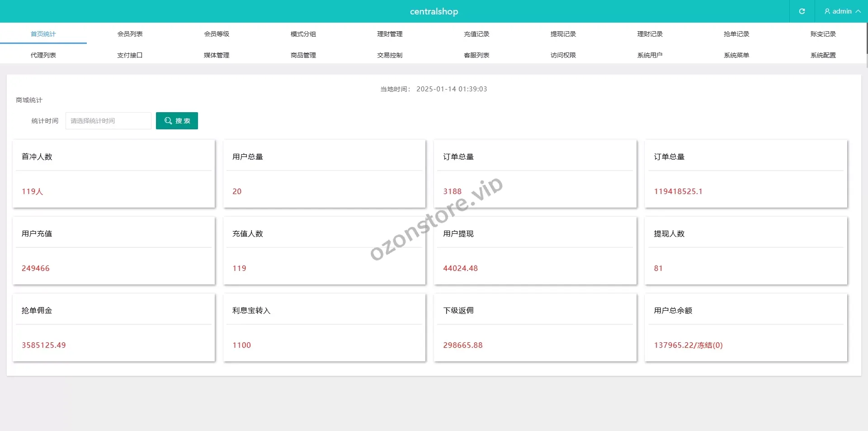
Task: Open the 交易控制 tab
Action: [390, 55]
